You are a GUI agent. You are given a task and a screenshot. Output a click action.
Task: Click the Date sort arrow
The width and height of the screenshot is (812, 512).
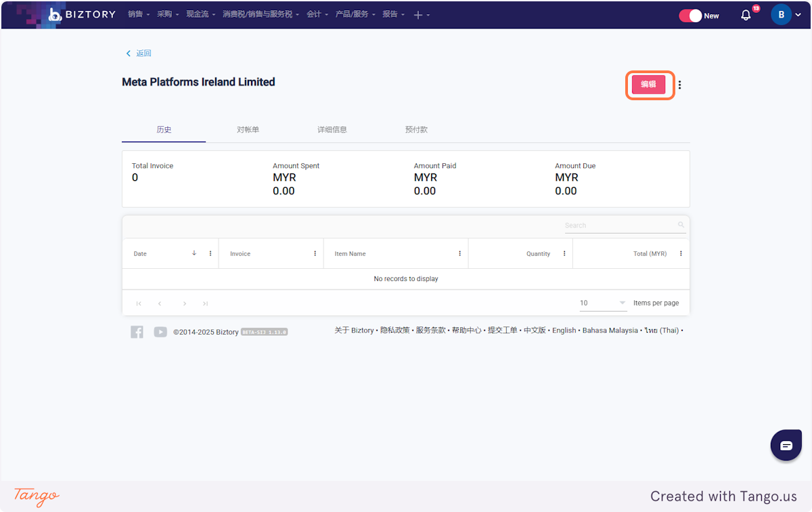click(x=194, y=253)
